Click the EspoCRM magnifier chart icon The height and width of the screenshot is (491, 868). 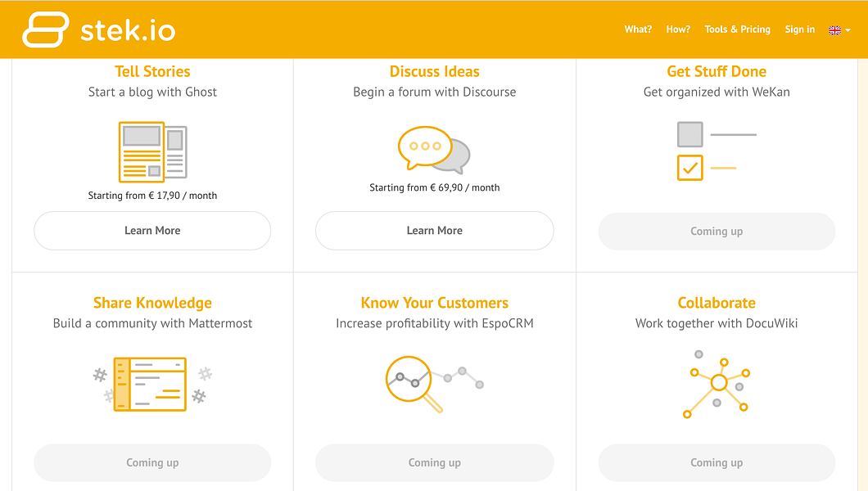point(435,385)
